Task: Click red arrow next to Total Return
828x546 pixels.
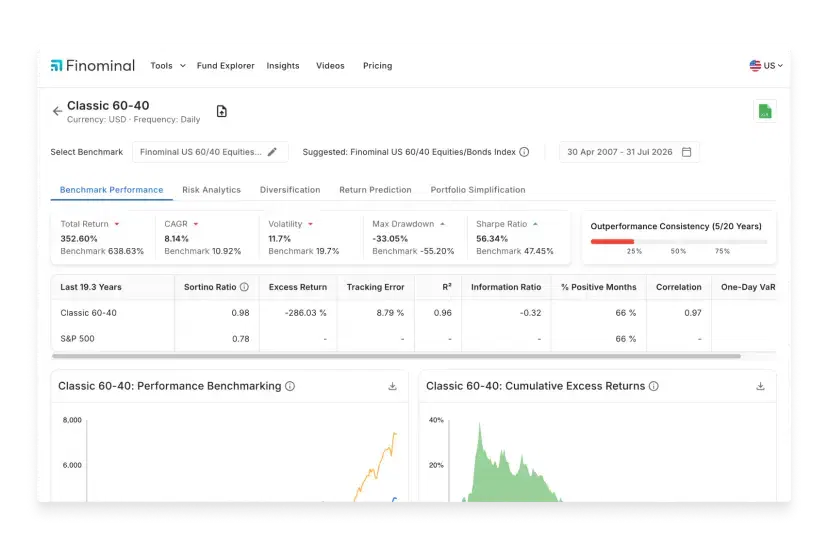Action: 117,224
